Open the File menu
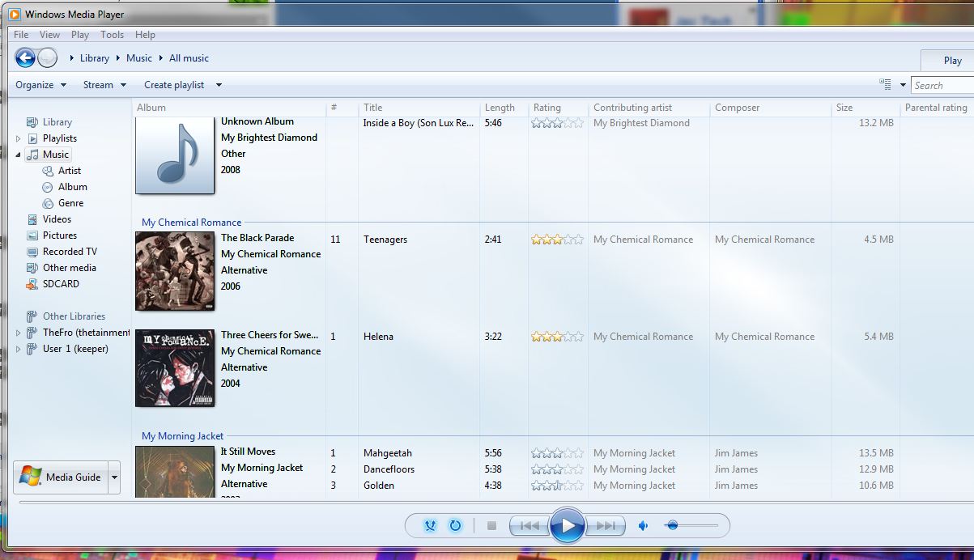The image size is (974, 560). tap(21, 35)
